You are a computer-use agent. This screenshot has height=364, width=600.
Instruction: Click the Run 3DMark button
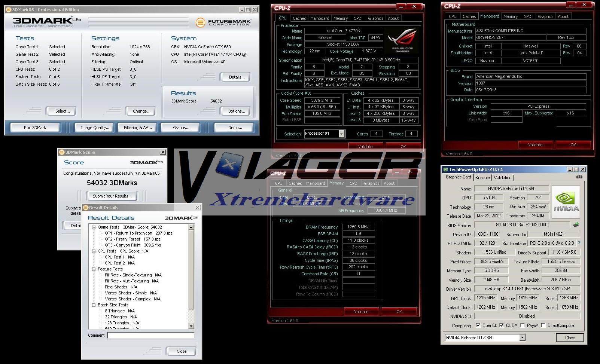tap(35, 128)
